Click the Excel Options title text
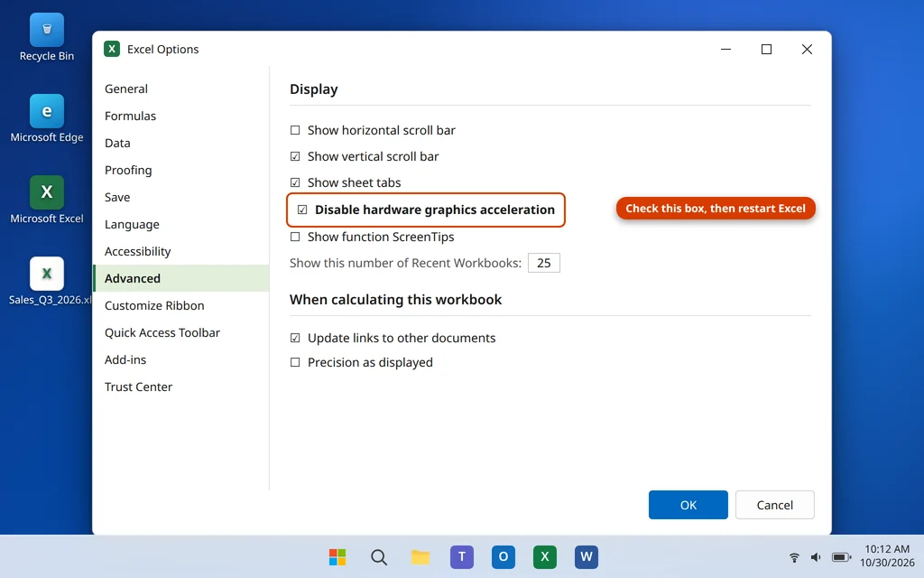Screen dimensions: 924x578 tap(162, 50)
